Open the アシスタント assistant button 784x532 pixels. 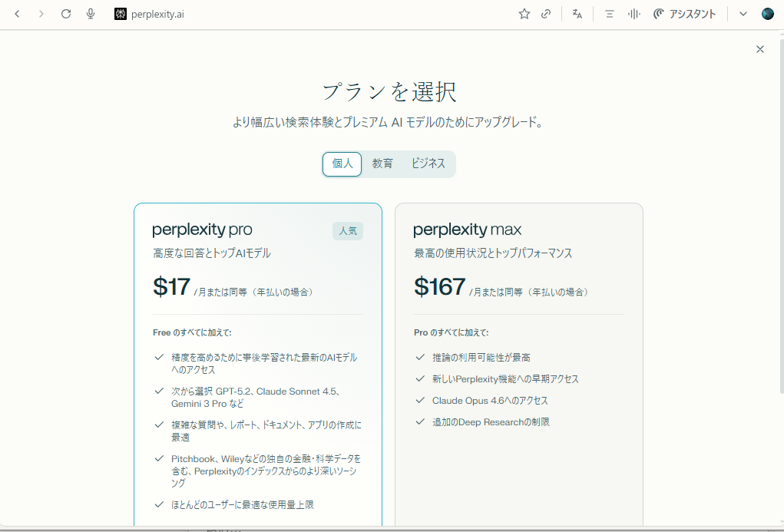tap(684, 14)
